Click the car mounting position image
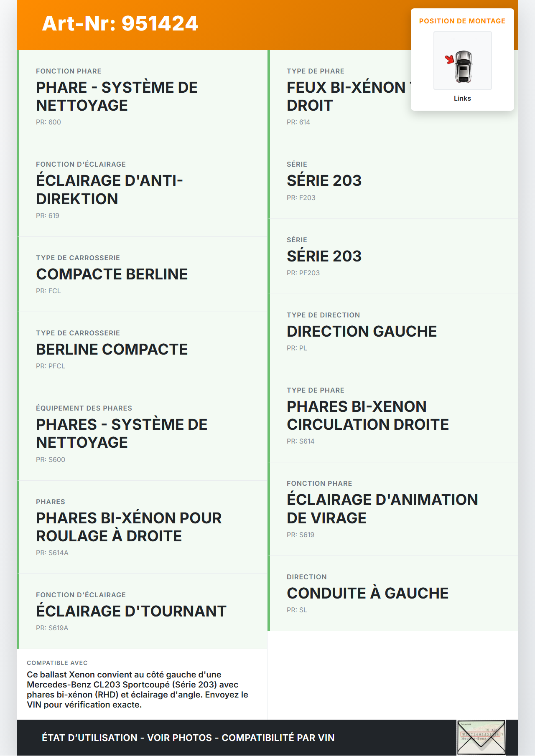The image size is (535, 756). 463,61
